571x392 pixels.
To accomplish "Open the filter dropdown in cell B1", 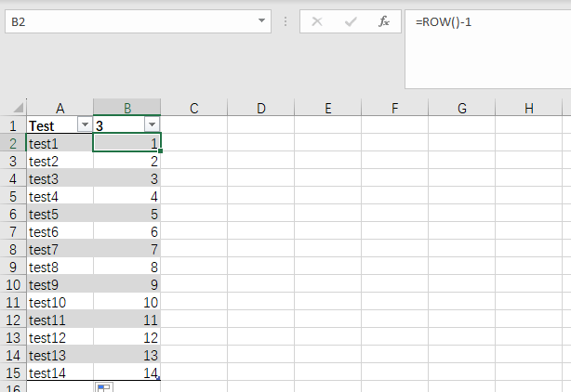I will point(152,124).
